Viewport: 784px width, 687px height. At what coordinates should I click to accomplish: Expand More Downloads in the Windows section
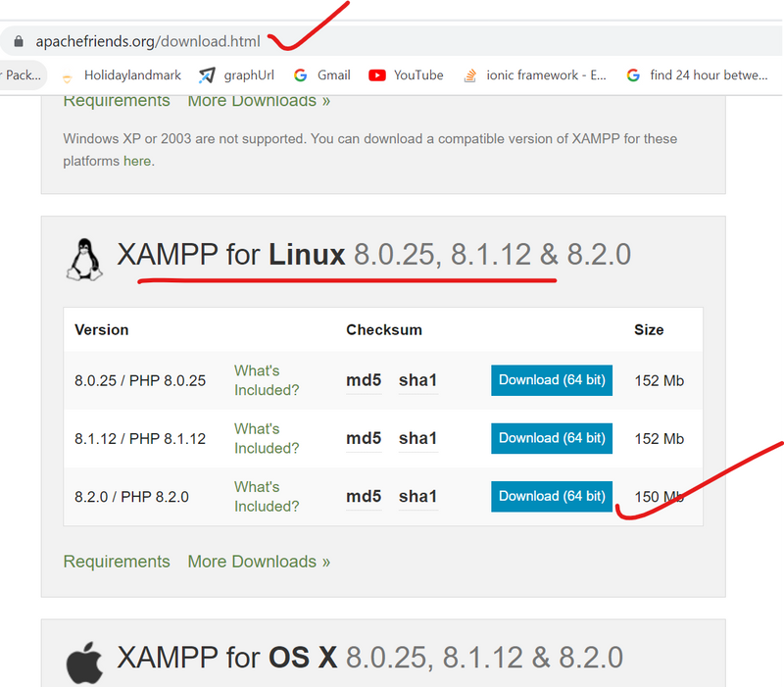(x=259, y=100)
